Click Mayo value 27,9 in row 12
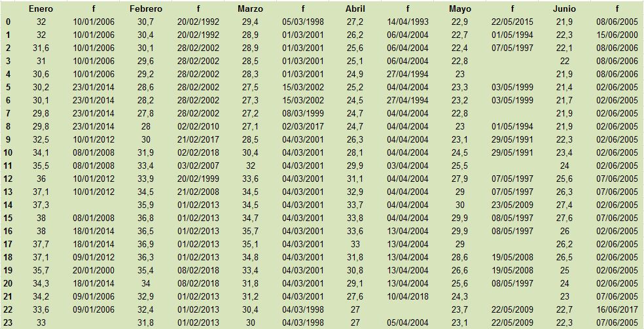The image size is (644, 329). coord(460,179)
